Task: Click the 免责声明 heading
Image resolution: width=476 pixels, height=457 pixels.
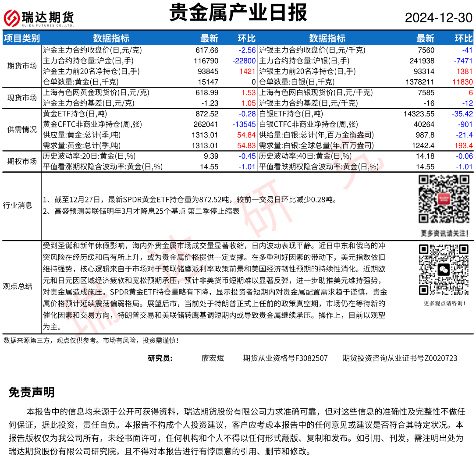Action: tap(32, 392)
